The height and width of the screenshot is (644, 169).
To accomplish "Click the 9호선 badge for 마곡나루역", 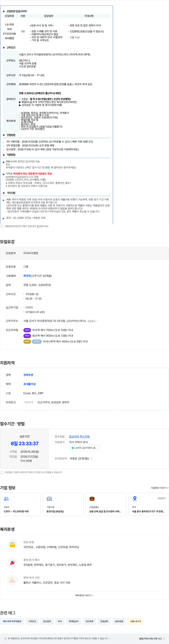I will [x=27, y=341].
